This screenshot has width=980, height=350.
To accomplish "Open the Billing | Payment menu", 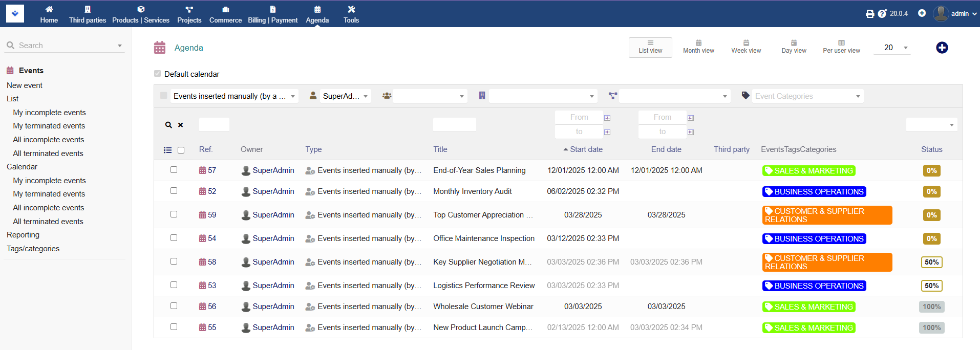I will coord(272,14).
